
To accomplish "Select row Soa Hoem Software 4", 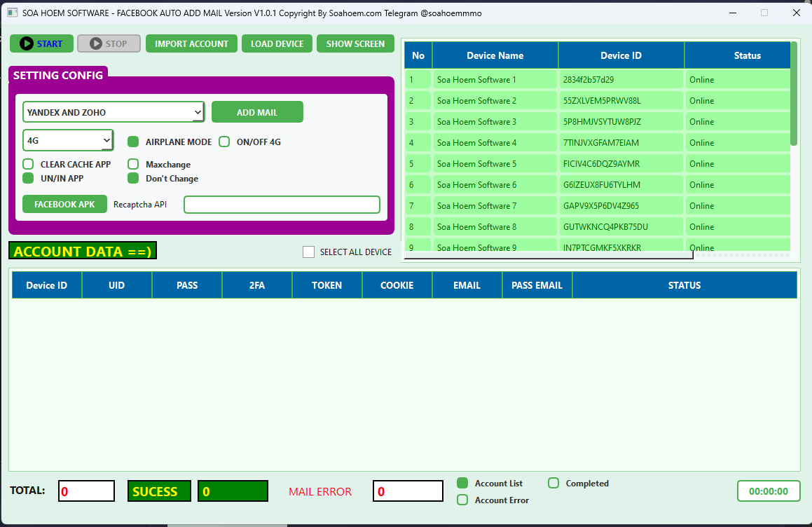I will (598, 142).
